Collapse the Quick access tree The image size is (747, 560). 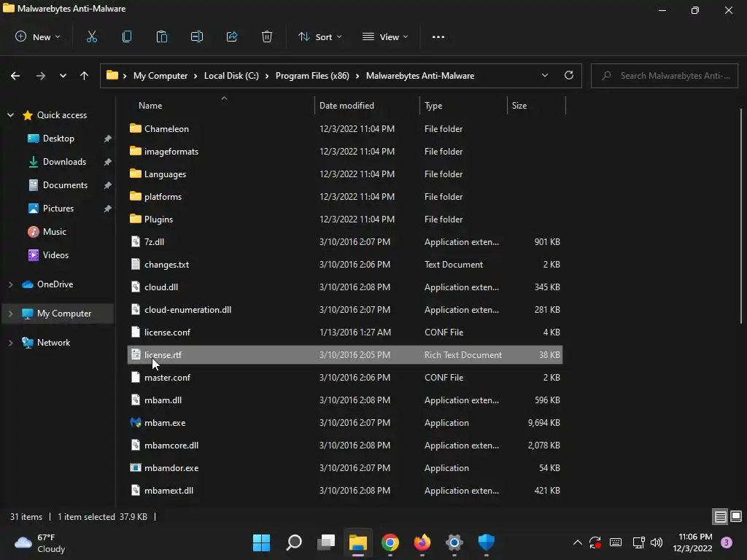(x=10, y=114)
